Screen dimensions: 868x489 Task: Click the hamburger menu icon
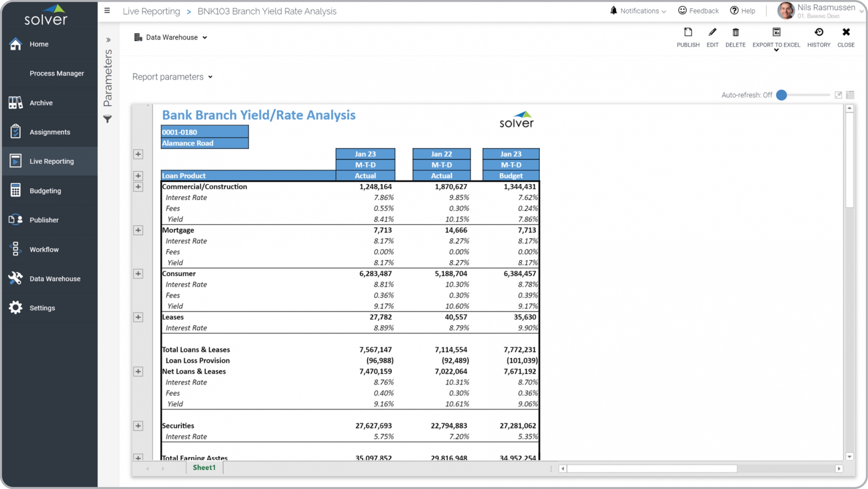click(107, 11)
